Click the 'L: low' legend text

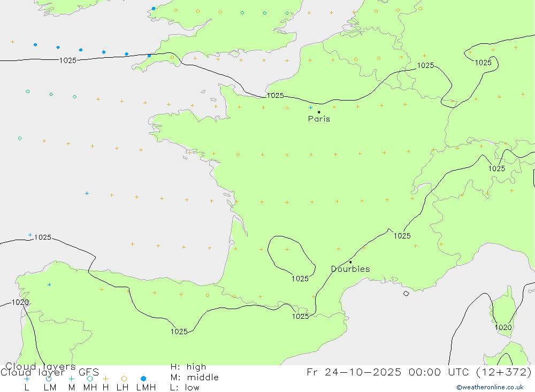pyautogui.click(x=185, y=388)
